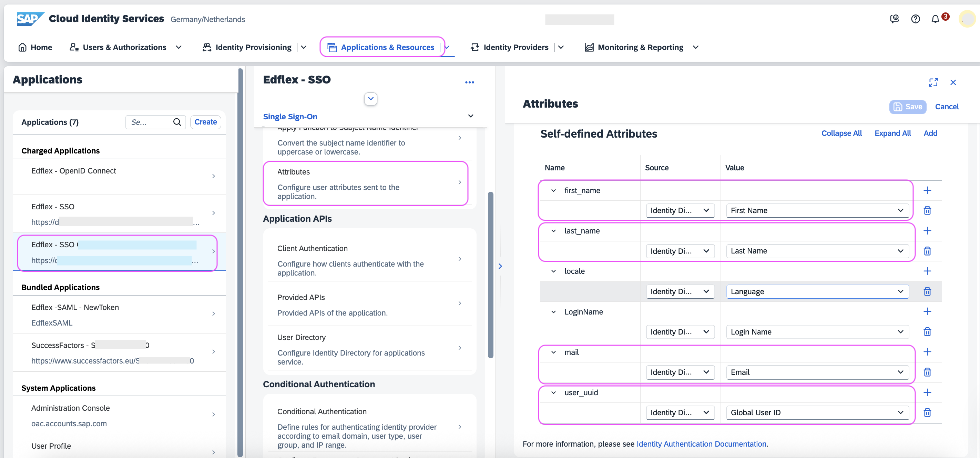Screen dimensions: 980x458
Task: Select Applications & Resources tab
Action: [x=382, y=47]
